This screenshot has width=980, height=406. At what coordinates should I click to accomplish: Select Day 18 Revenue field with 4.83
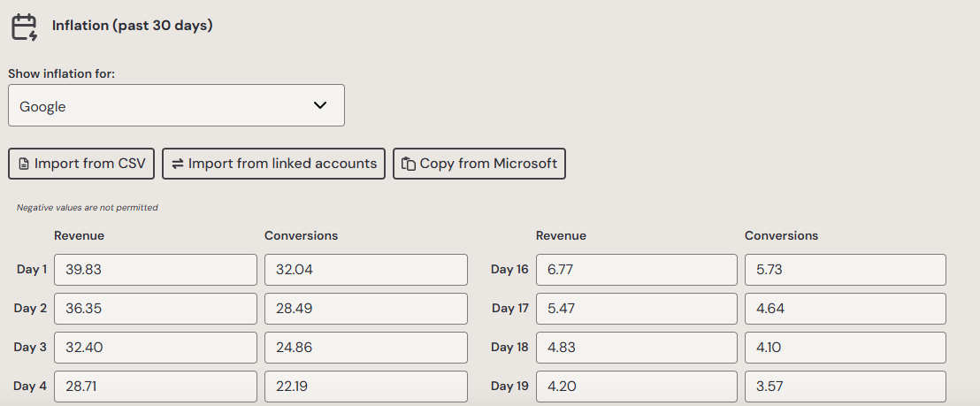click(x=637, y=348)
